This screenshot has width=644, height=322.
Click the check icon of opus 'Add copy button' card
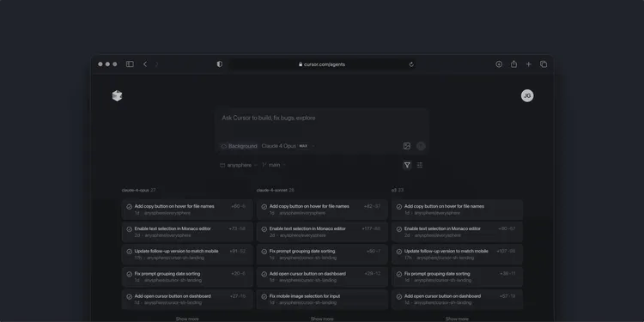(x=129, y=207)
